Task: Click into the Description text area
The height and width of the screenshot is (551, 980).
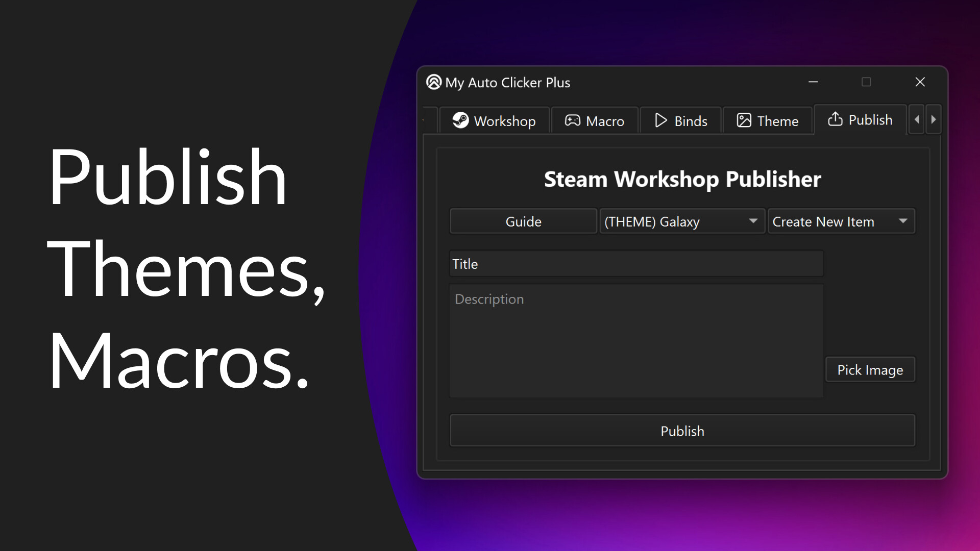Action: [636, 341]
